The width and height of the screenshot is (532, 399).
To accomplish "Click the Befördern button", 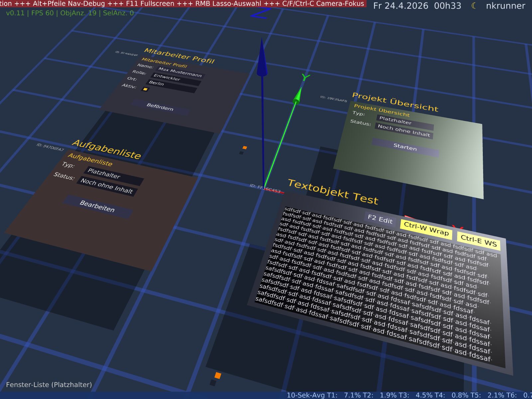I will tap(160, 107).
